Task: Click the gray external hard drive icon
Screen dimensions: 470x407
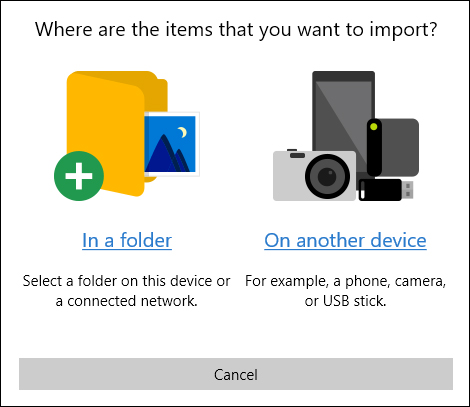Action: click(x=400, y=147)
